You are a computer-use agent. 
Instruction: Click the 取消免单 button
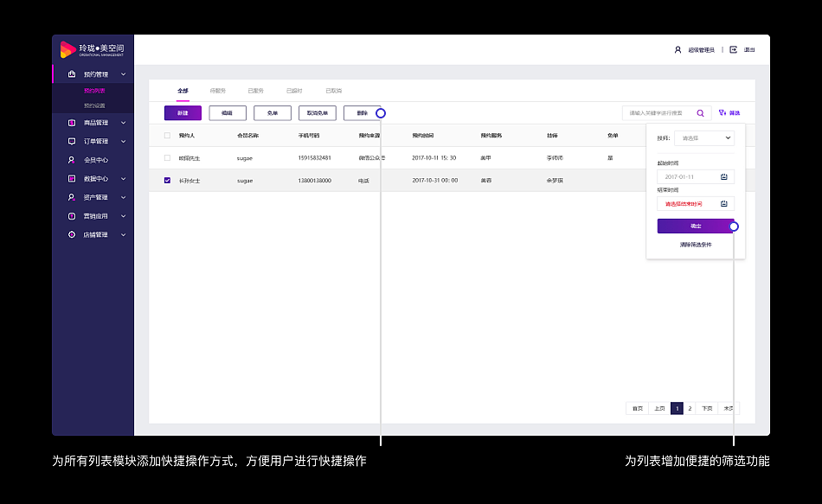pos(318,113)
